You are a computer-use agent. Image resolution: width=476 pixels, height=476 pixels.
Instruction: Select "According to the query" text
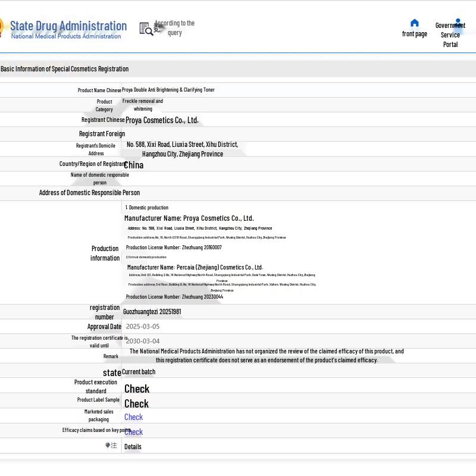pyautogui.click(x=174, y=28)
